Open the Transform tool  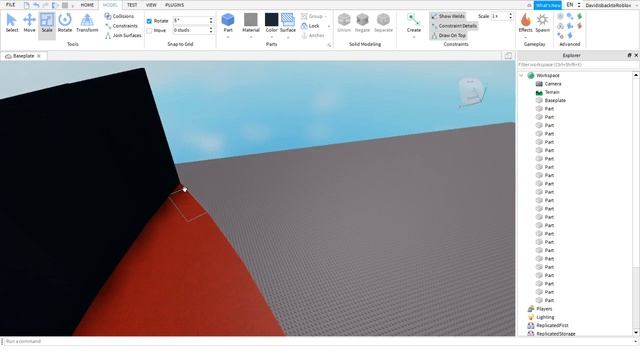point(87,23)
